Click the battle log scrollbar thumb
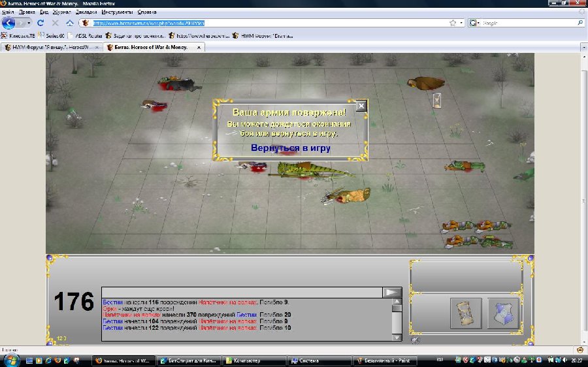Screen dimensions: 588x367 (397, 308)
